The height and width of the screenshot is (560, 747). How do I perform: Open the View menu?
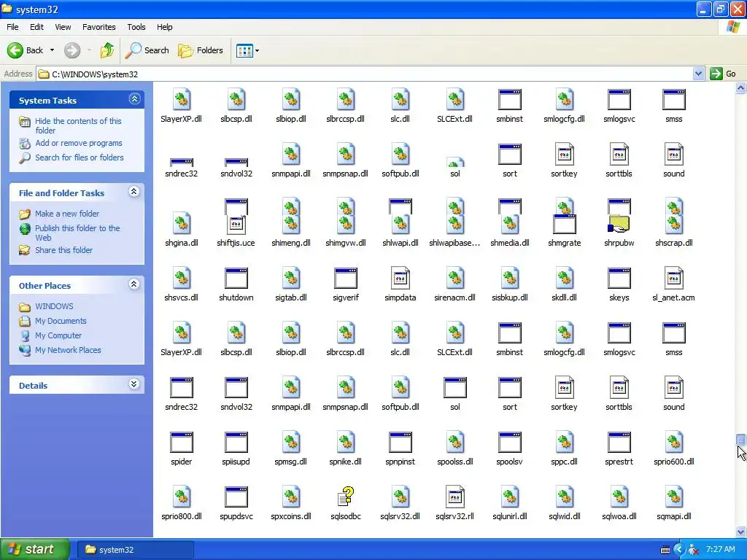(x=63, y=27)
